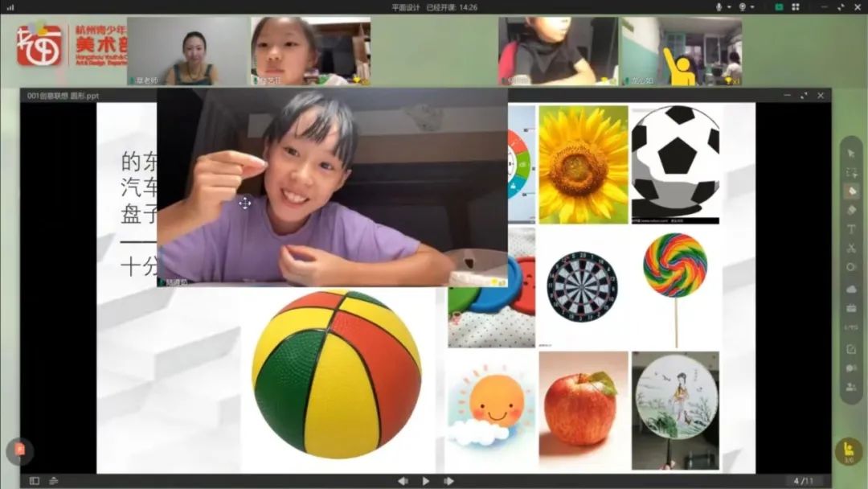
Task: Open the cloud storage tool
Action: pos(851,289)
